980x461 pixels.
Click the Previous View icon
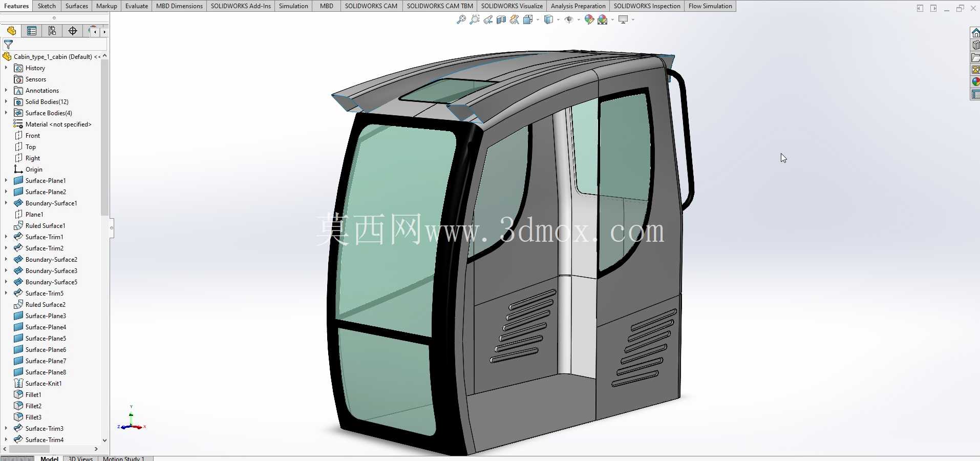pyautogui.click(x=488, y=19)
